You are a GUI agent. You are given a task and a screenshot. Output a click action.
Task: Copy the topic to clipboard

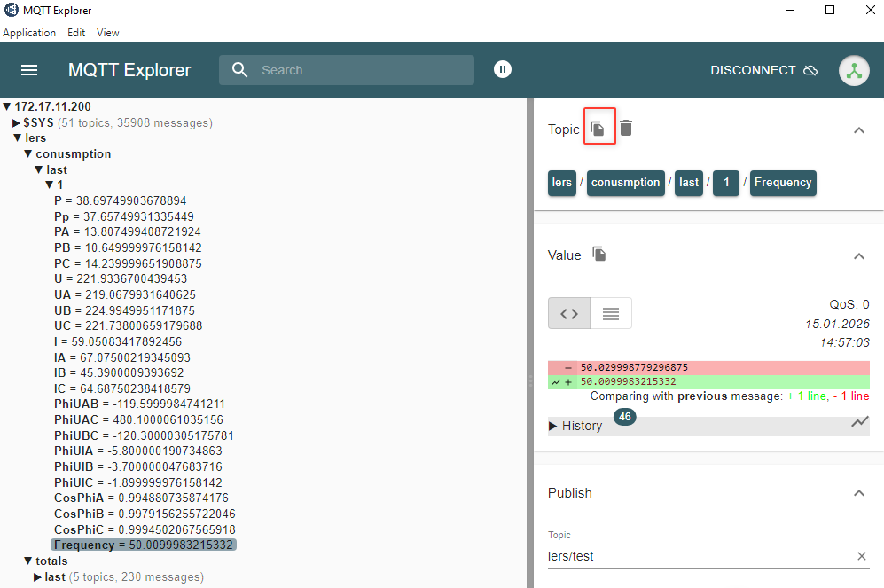pyautogui.click(x=598, y=129)
